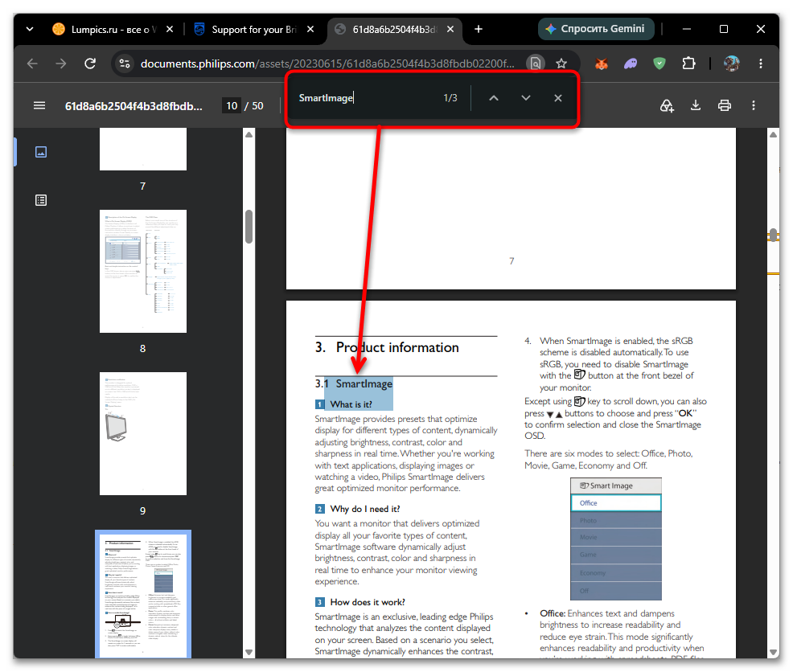This screenshot has height=672, width=793.
Task: Click the 'How does it work?' subheading
Action: [368, 602]
